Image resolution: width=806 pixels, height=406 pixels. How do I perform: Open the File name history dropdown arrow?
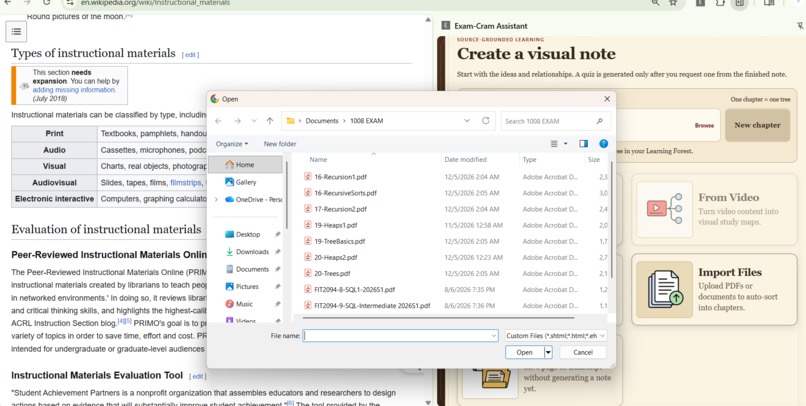tap(493, 336)
